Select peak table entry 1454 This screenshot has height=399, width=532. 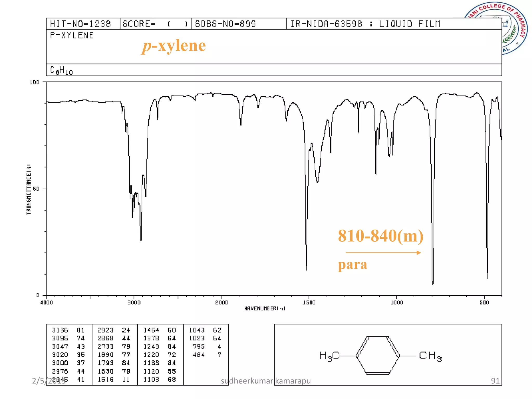pos(160,330)
